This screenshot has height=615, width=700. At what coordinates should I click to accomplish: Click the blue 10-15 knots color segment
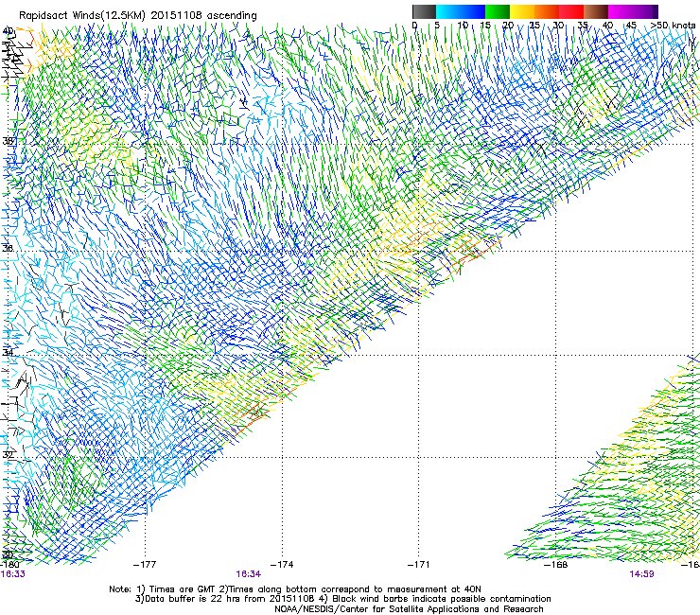tap(473, 11)
